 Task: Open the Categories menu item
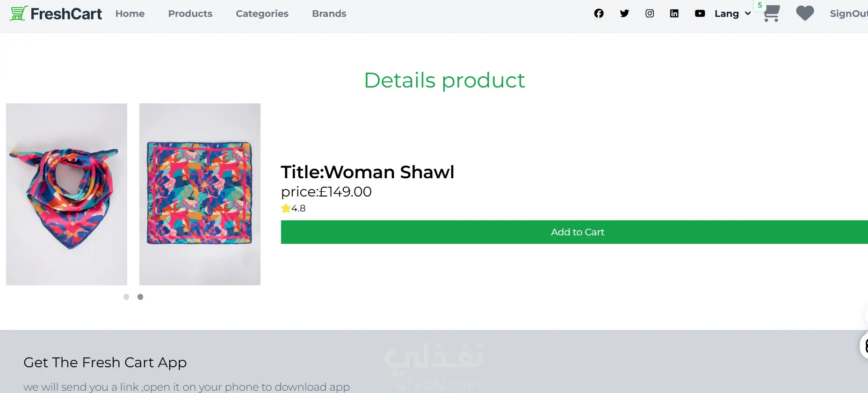click(262, 14)
